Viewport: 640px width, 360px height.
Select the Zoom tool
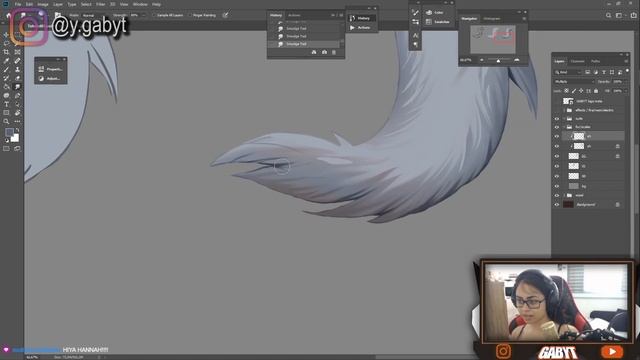(x=6, y=121)
